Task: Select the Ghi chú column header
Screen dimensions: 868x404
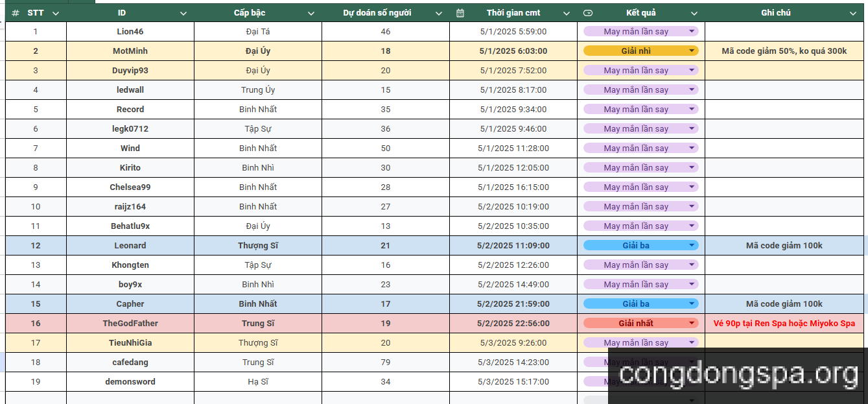Action: pos(775,13)
